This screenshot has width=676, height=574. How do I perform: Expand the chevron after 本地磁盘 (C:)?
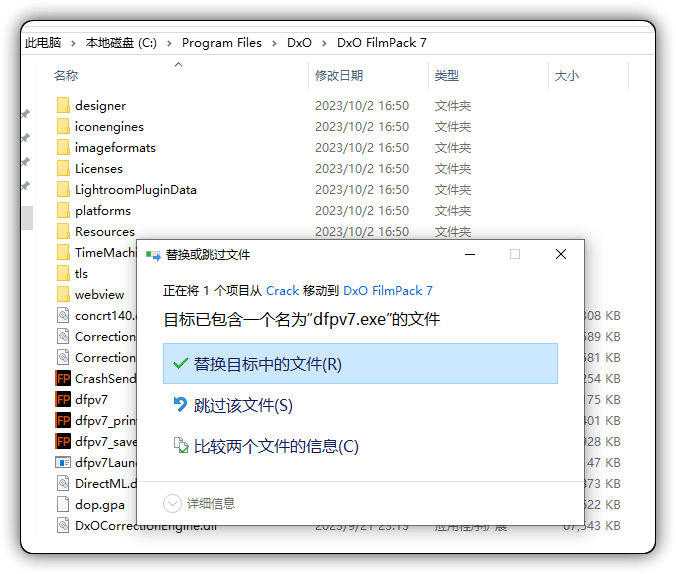(169, 43)
